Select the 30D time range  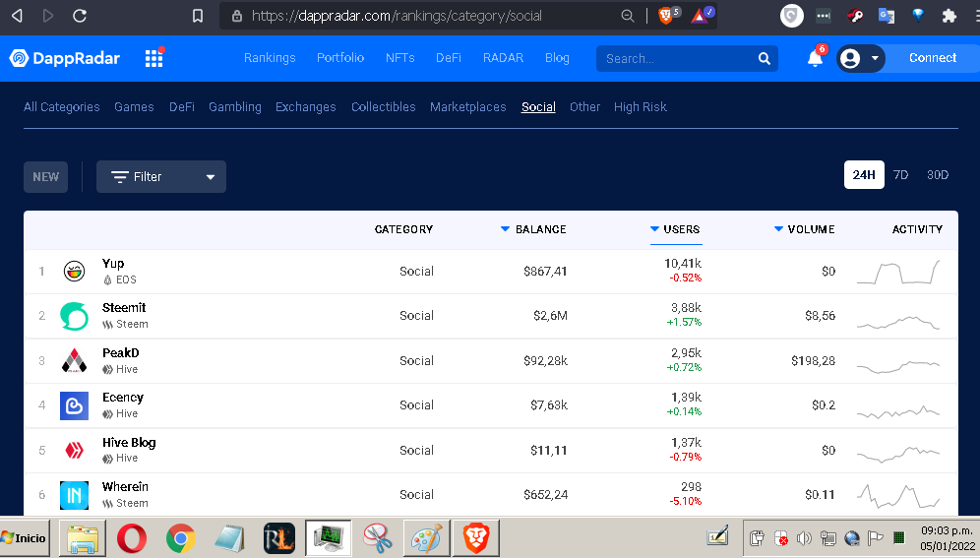(x=938, y=175)
